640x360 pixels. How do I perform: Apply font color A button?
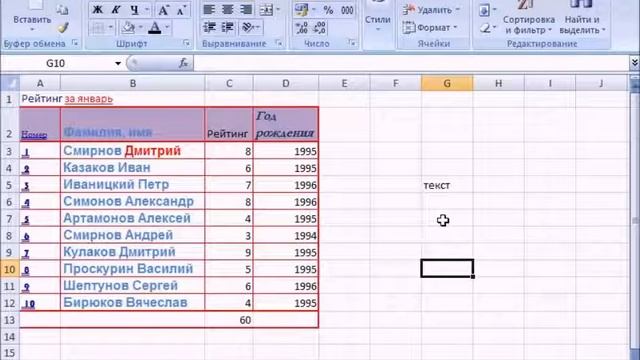pyautogui.click(x=155, y=28)
